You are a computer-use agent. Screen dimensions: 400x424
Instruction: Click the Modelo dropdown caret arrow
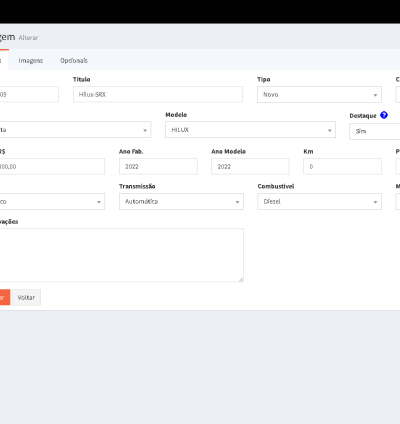coord(329,130)
